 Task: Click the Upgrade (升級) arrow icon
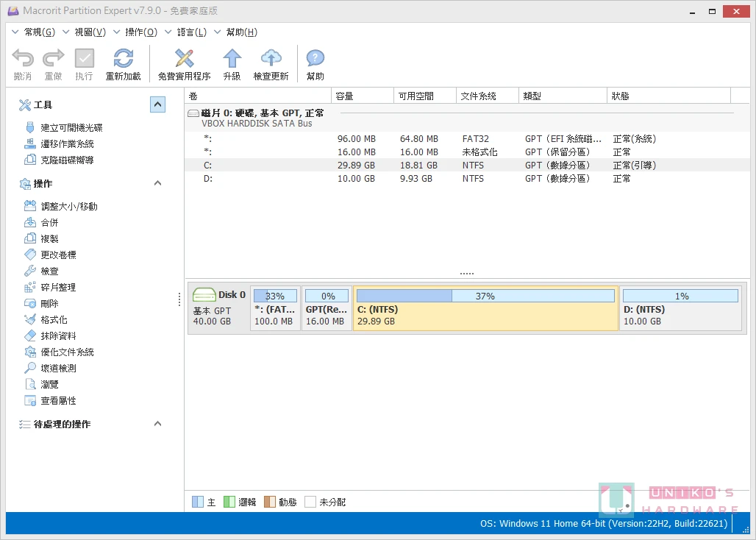click(x=232, y=58)
